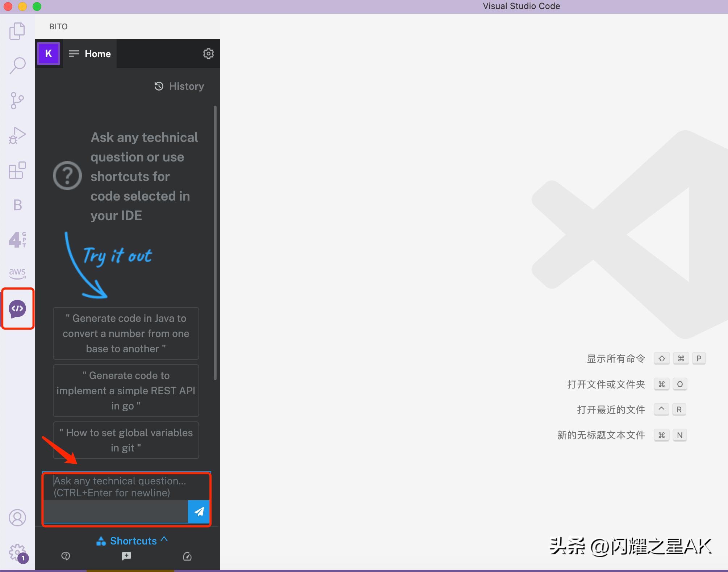The width and height of the screenshot is (728, 572).
Task: Open the Bito chat icon in sidebar
Action: point(17,309)
